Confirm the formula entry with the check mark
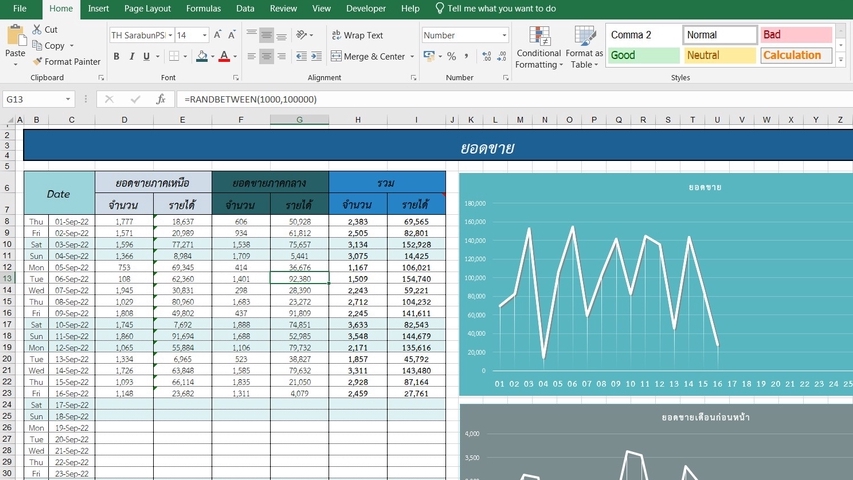The width and height of the screenshot is (853, 480). [135, 99]
